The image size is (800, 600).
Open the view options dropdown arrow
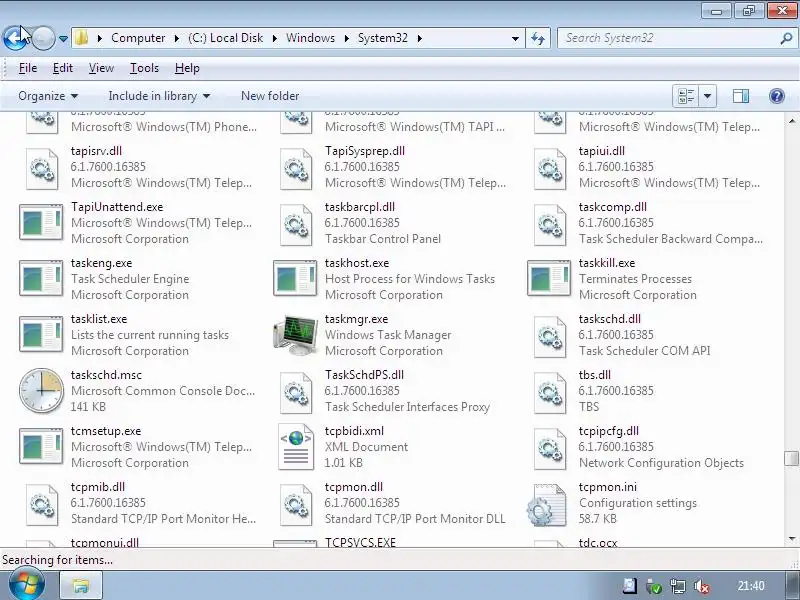[707, 96]
